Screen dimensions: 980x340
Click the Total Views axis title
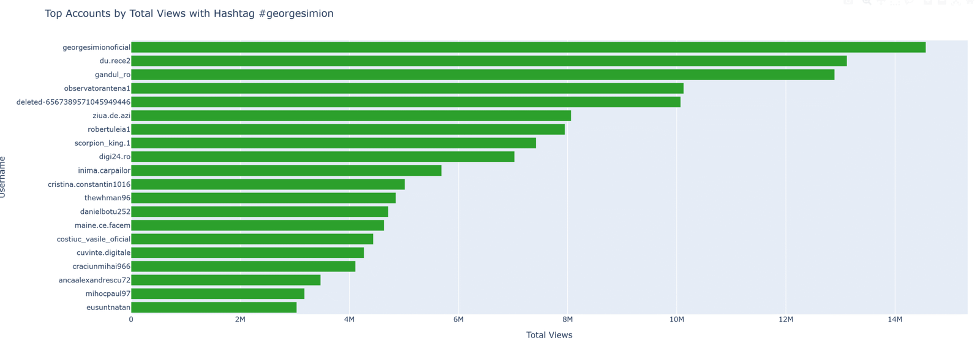(x=549, y=335)
